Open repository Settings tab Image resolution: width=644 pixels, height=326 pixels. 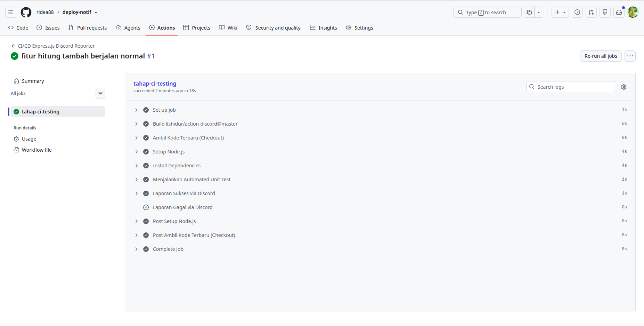pyautogui.click(x=359, y=28)
